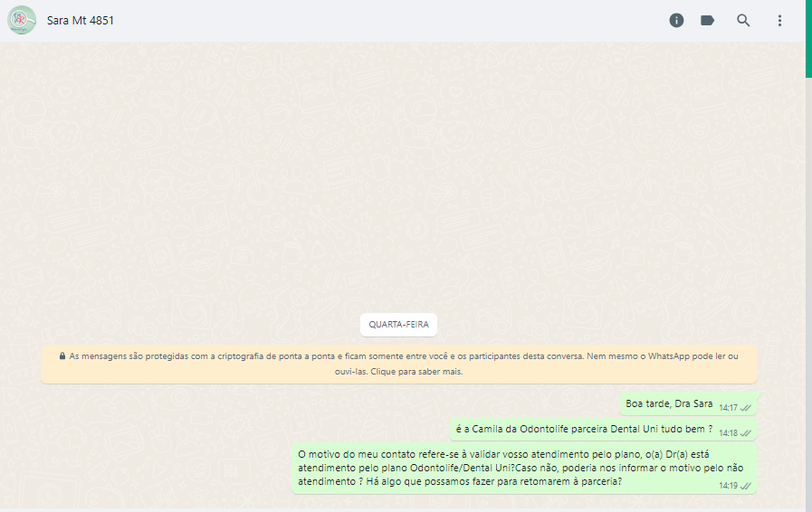The width and height of the screenshot is (812, 512).
Task: Open the three-dot menu in header
Action: point(779,20)
